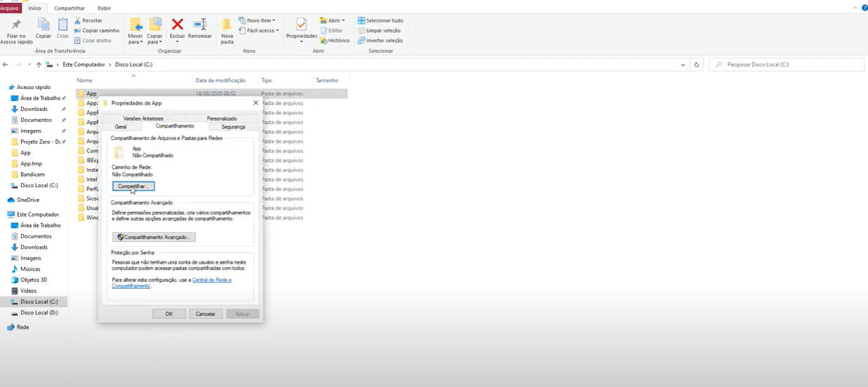Click the Excluir red X icon
This screenshot has width=868, height=387.
point(178,25)
